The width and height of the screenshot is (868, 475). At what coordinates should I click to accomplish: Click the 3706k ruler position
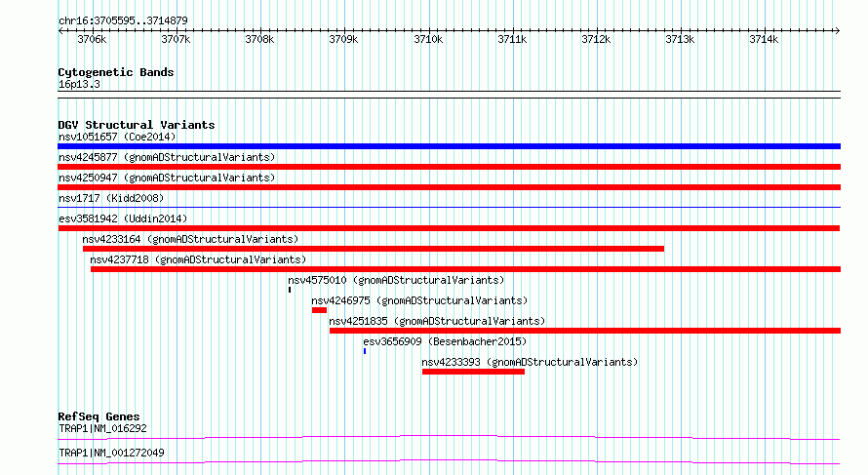92,39
